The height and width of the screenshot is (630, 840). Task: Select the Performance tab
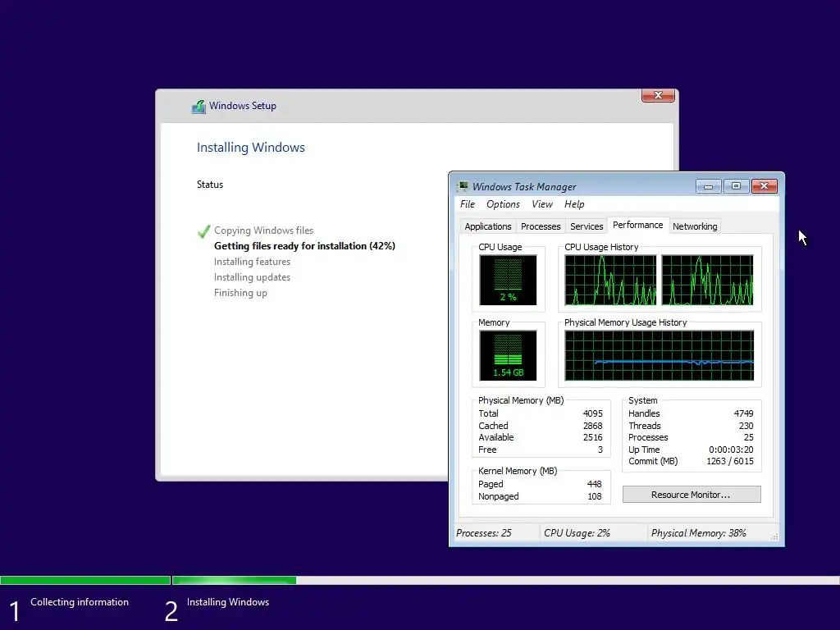638,225
